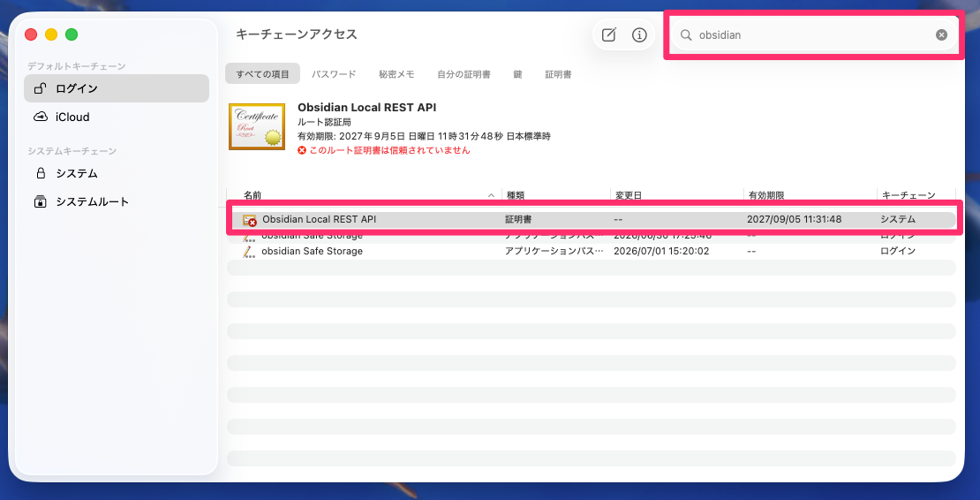This screenshot has width=980, height=500.
Task: Sort by the 名前 column header
Action: tap(253, 195)
